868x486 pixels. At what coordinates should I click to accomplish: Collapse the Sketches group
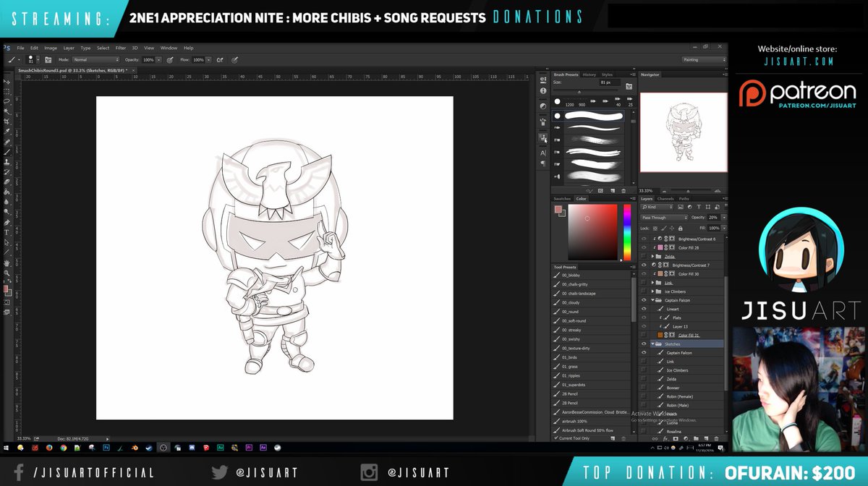tap(652, 344)
